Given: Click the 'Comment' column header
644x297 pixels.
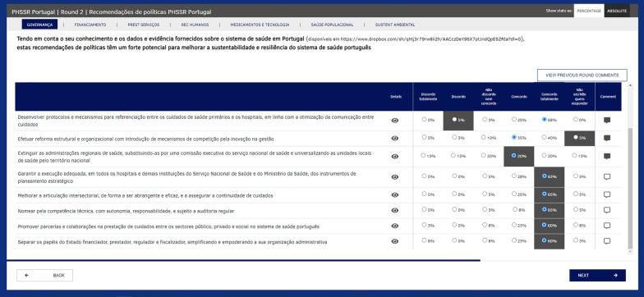Looking at the screenshot, I should coord(608,97).
